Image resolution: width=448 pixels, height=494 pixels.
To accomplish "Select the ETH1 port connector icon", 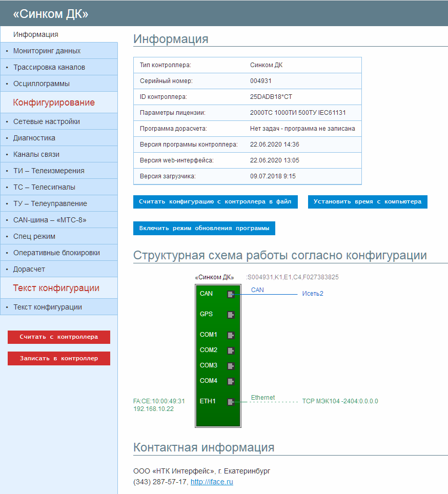I will pyautogui.click(x=231, y=402).
